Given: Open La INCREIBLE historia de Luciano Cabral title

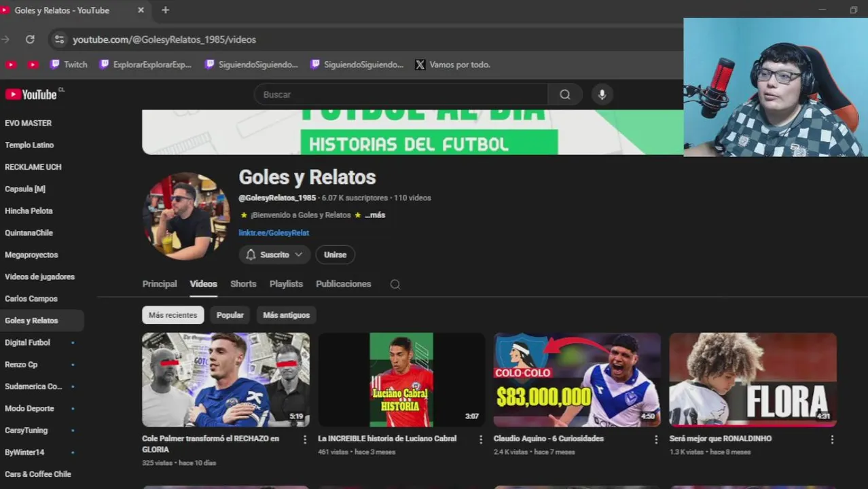Looking at the screenshot, I should tap(387, 439).
